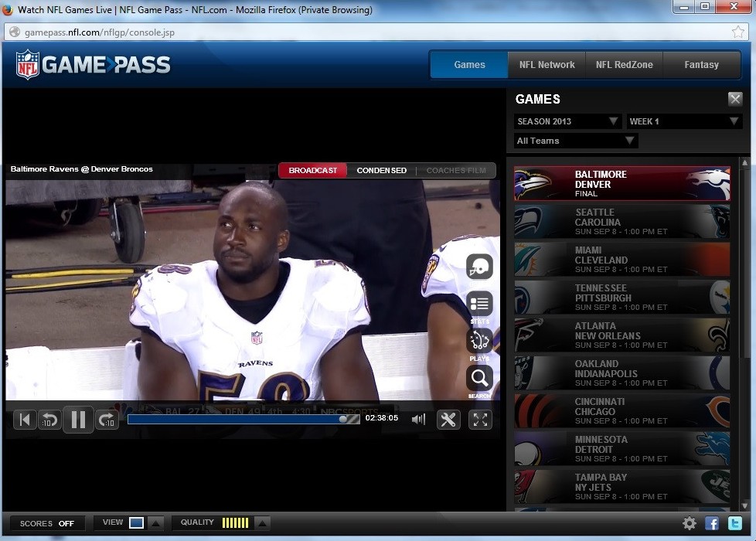This screenshot has height=541, width=756.
Task: Enter fullscreen video mode
Action: [481, 419]
